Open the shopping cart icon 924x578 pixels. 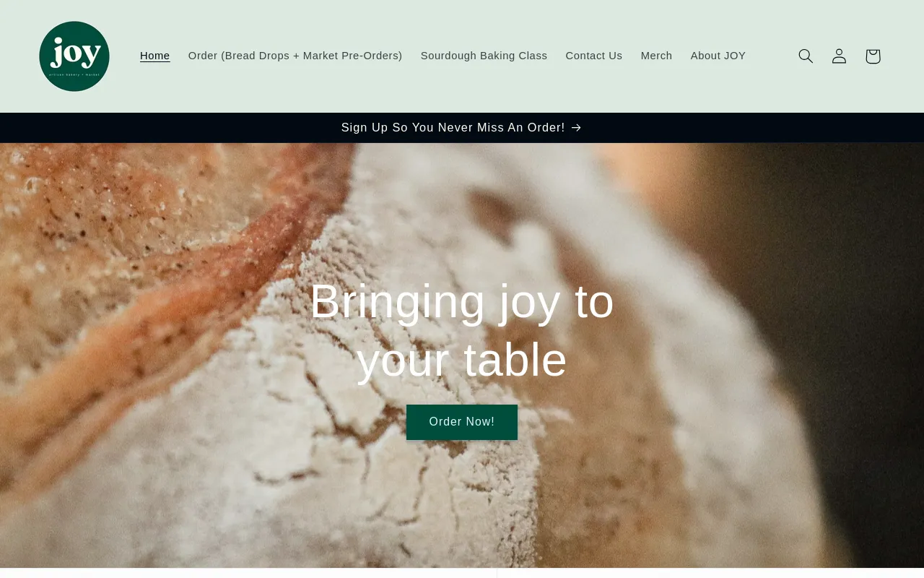coord(873,56)
